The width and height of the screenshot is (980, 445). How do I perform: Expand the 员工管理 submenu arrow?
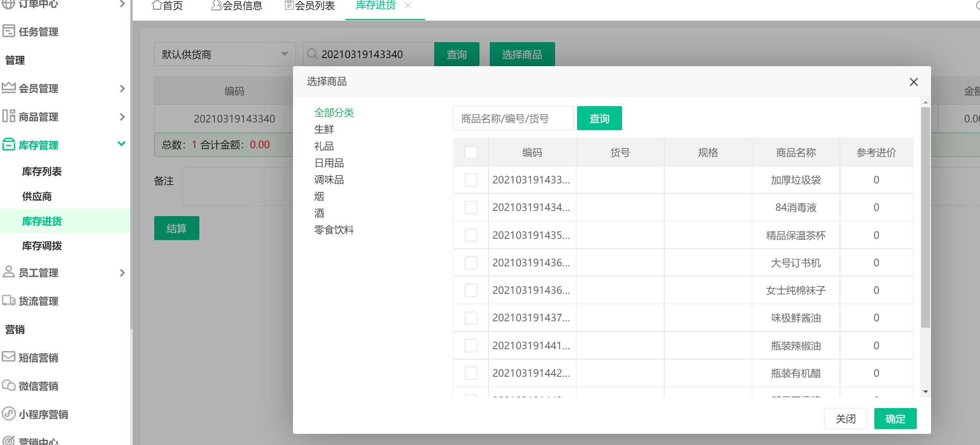pyautogui.click(x=122, y=273)
